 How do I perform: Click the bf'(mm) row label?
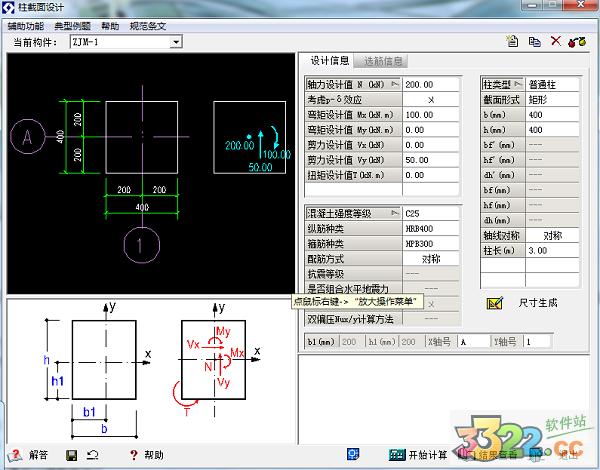point(502,145)
